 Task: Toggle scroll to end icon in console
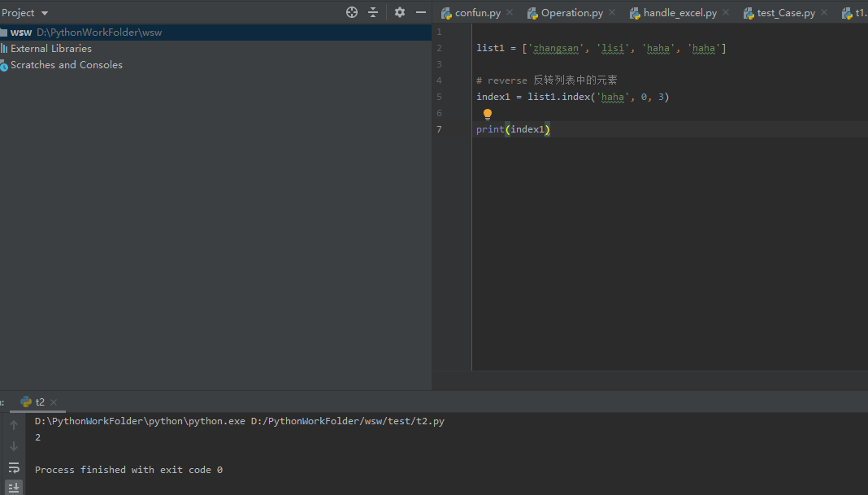coord(14,487)
